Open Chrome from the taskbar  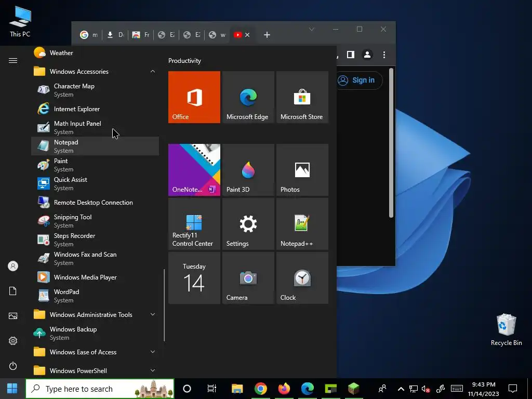261,389
